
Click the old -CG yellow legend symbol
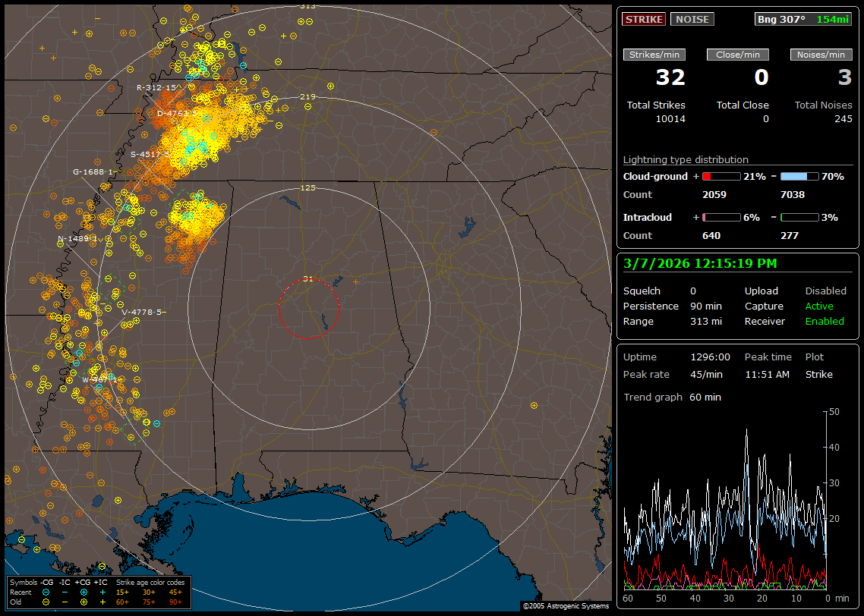click(x=46, y=602)
